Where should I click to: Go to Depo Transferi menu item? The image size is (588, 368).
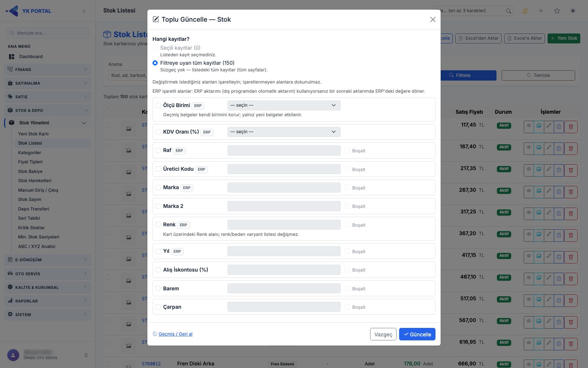coord(33,209)
